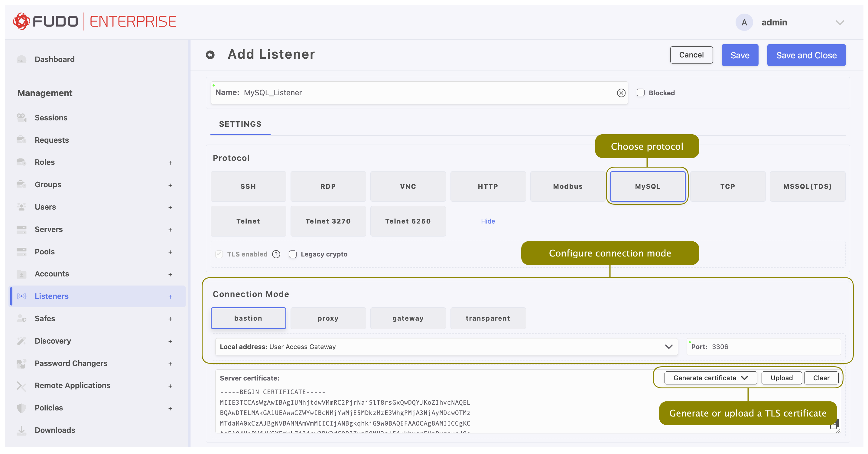Viewport: 868px width, 454px height.
Task: Click the Upload certificate button
Action: point(782,378)
